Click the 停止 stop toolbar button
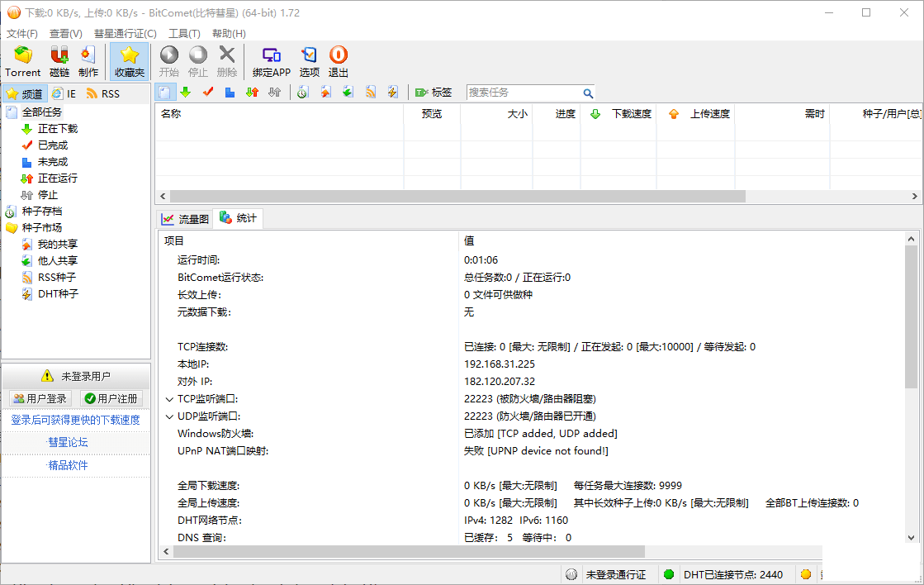 coord(198,61)
